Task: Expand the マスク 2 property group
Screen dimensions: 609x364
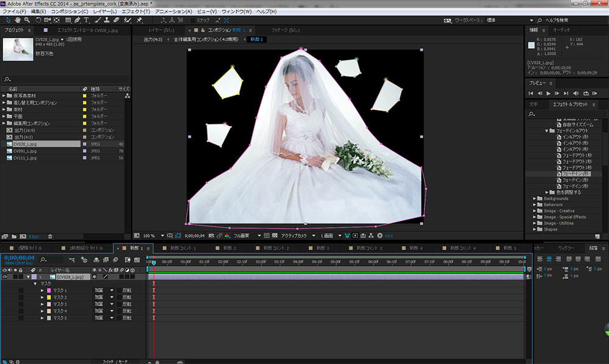Action: coord(43,298)
